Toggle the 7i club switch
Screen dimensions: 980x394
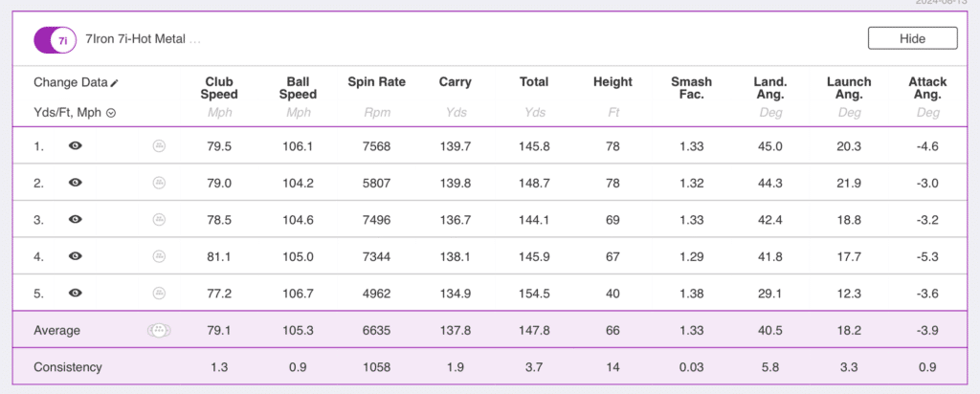pos(54,40)
